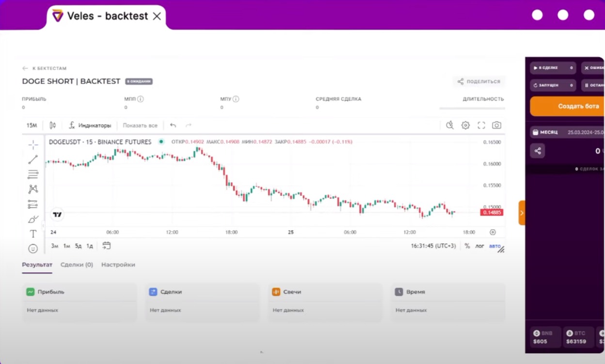Select the trend line drawing tool
This screenshot has width=605, height=364.
[x=33, y=159]
